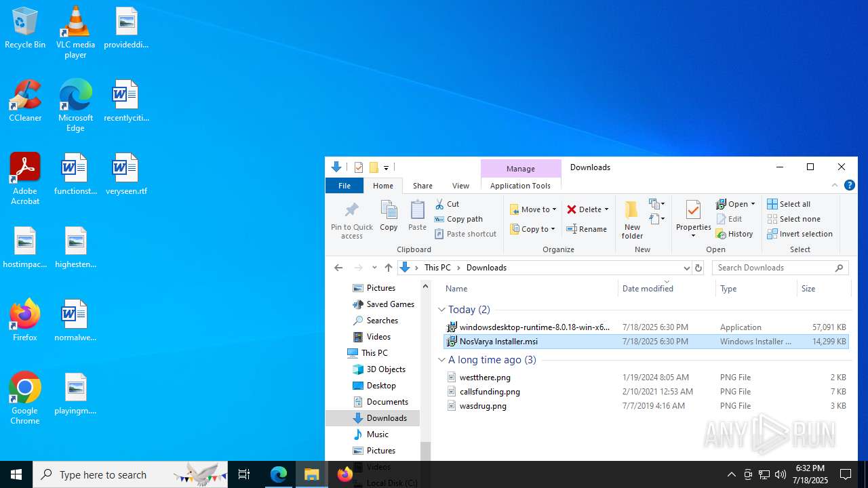Open the Open button dropdown arrow
This screenshot has height=488, width=868.
(x=753, y=204)
